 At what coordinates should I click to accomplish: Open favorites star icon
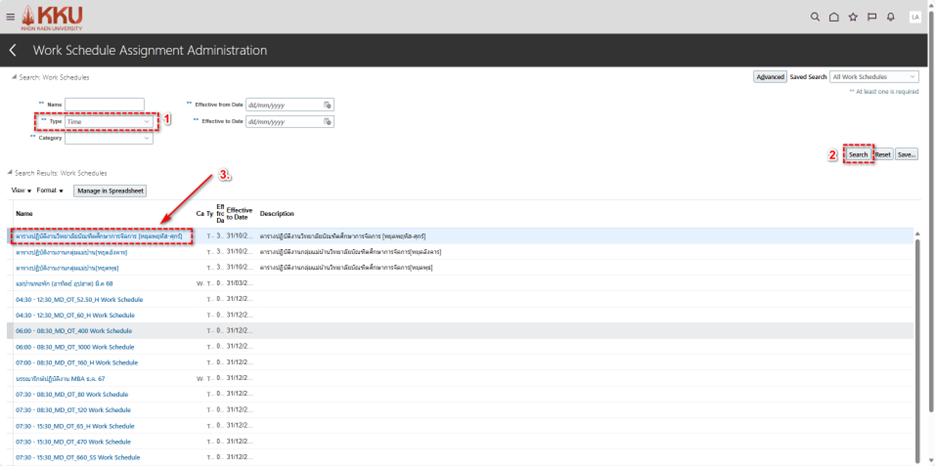coord(853,17)
